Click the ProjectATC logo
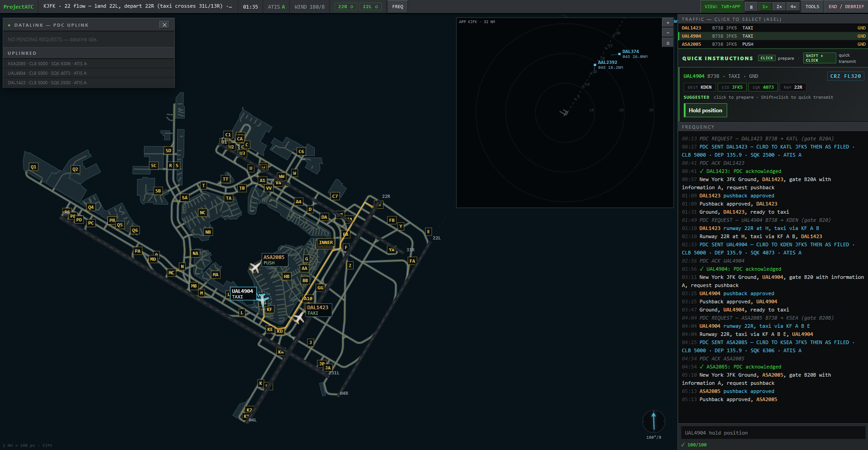Viewport: 868px width, 450px height. pos(19,7)
